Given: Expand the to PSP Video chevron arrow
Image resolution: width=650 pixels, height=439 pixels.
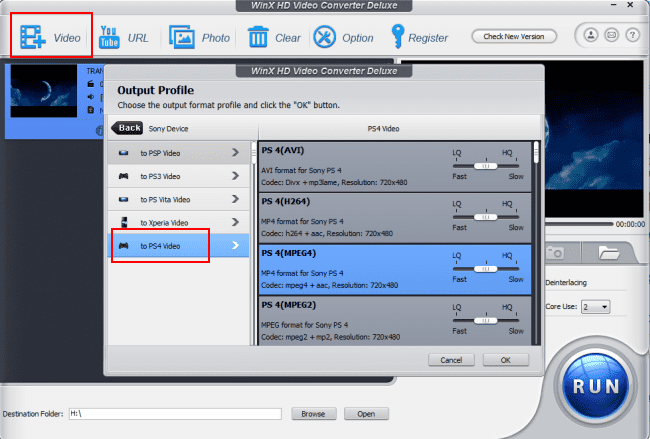Looking at the screenshot, I should (235, 153).
